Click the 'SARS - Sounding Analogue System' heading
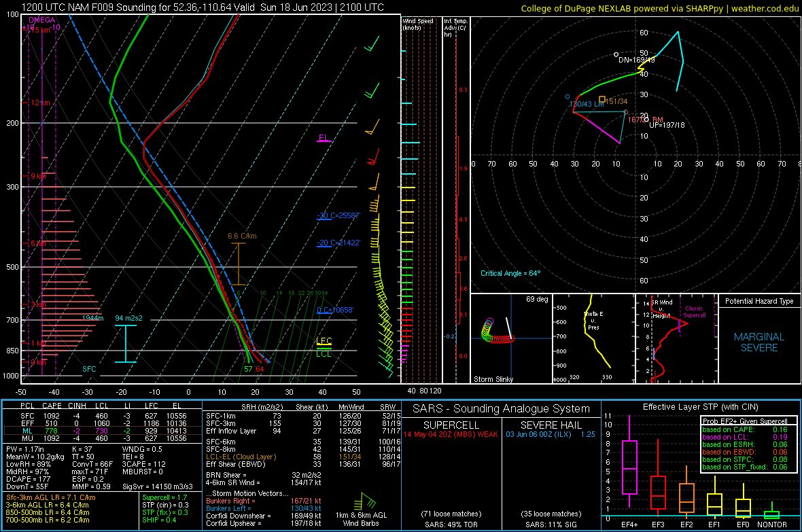Image resolution: width=802 pixels, height=532 pixels. (501, 409)
